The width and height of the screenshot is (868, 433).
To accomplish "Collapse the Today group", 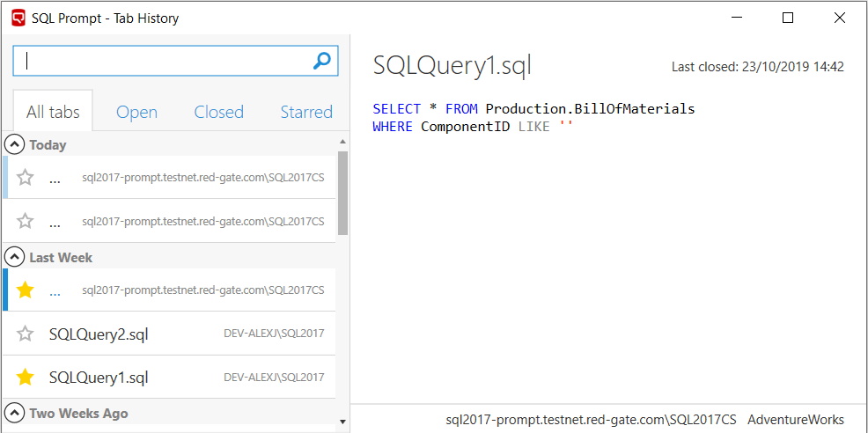I will 14,144.
